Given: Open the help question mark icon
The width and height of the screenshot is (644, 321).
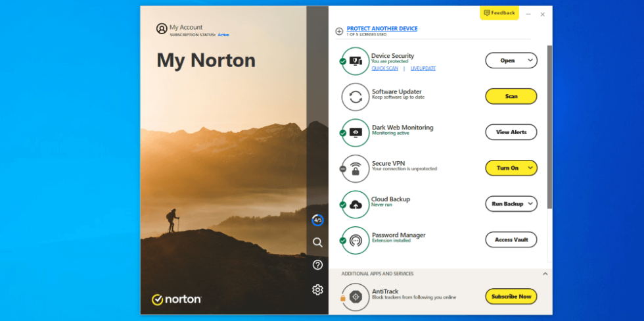Looking at the screenshot, I should coord(317,265).
